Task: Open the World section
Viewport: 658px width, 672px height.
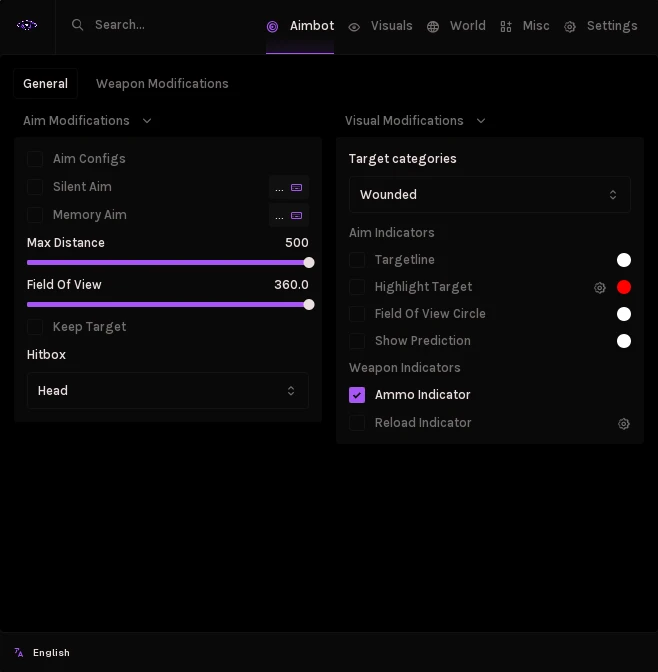Action: [457, 26]
